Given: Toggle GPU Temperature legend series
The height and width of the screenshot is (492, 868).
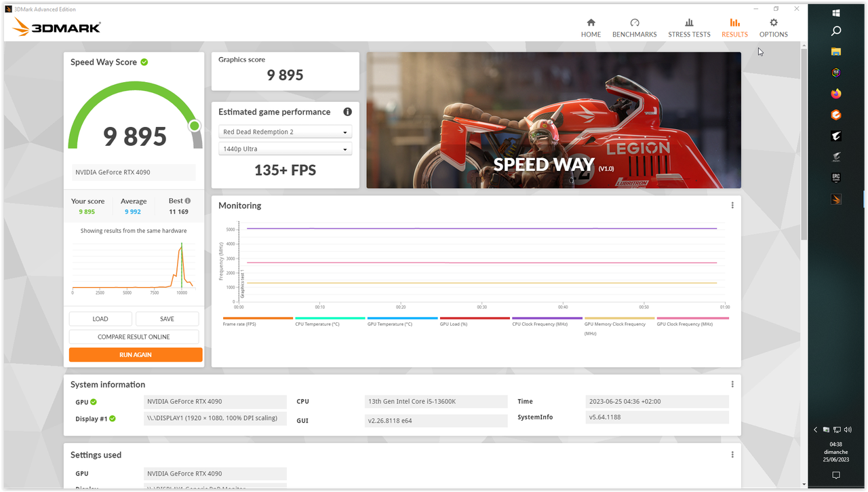Looking at the screenshot, I should click(403, 322).
